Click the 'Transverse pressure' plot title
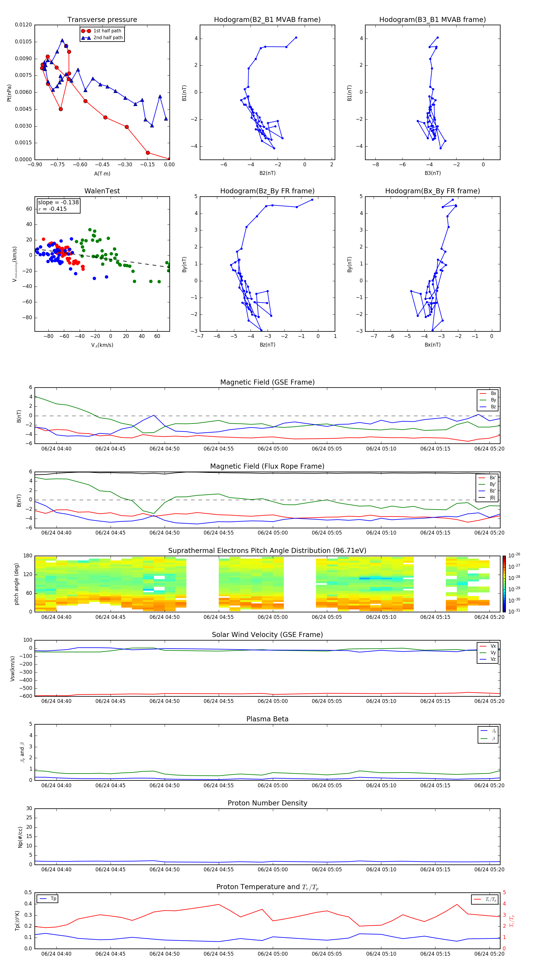Image resolution: width=535 pixels, height=980 pixels. pos(102,20)
